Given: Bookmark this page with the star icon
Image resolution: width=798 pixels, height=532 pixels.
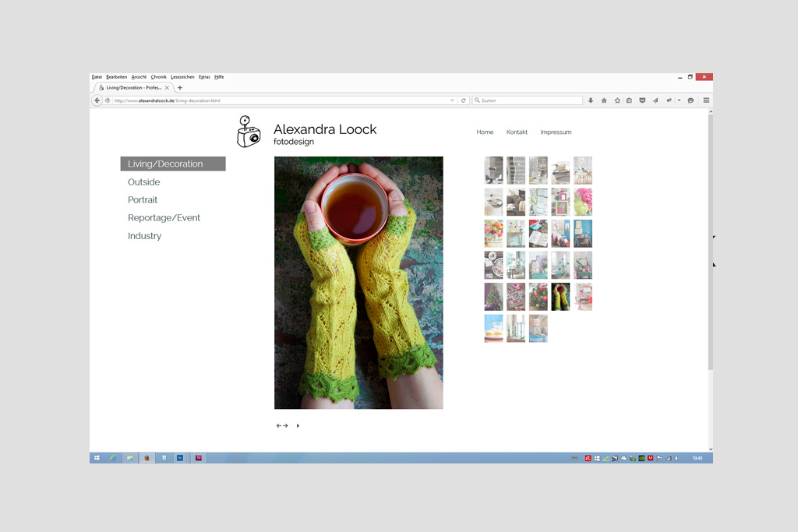Looking at the screenshot, I should click(617, 100).
